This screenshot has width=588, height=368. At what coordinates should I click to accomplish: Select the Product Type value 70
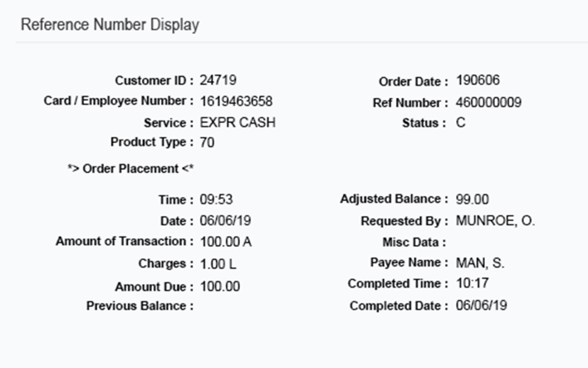(207, 142)
